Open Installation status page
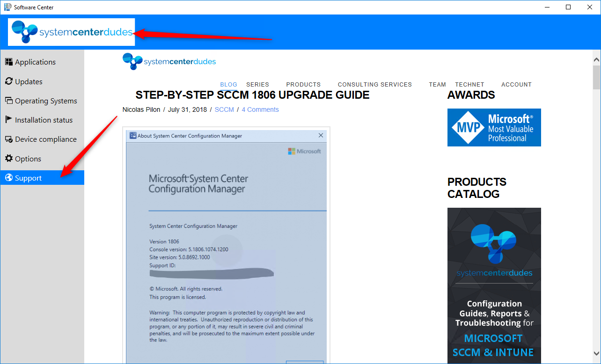This screenshot has width=601, height=364. 42,120
